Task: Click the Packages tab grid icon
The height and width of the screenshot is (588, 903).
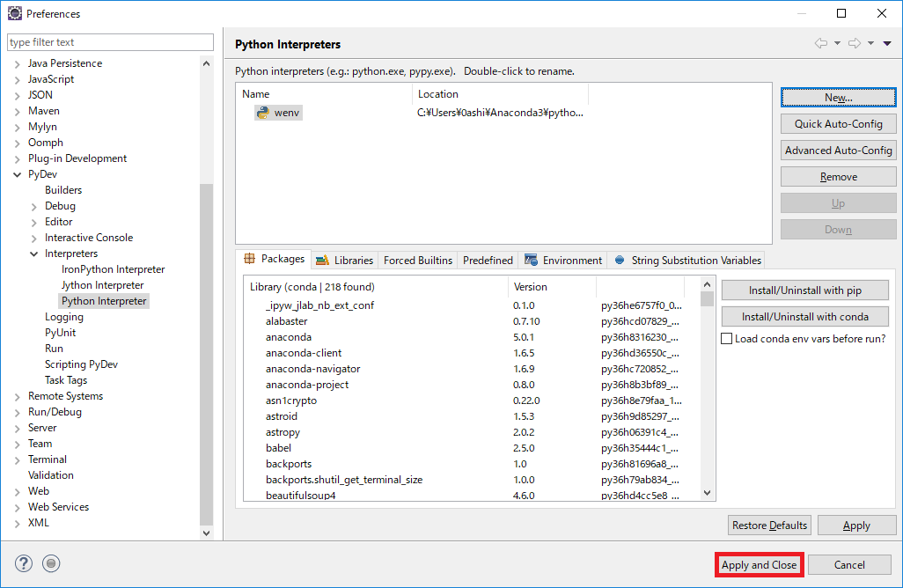Action: pyautogui.click(x=253, y=259)
